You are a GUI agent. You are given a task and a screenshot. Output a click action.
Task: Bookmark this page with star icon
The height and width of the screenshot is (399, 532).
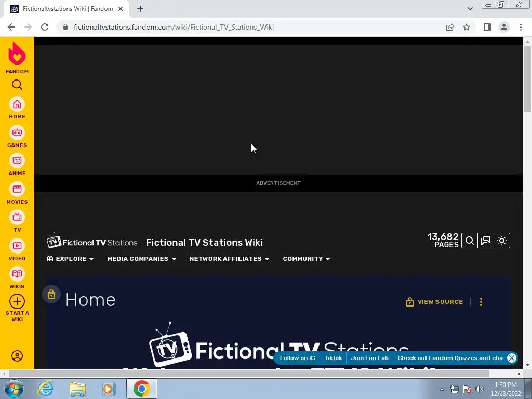pos(467,27)
